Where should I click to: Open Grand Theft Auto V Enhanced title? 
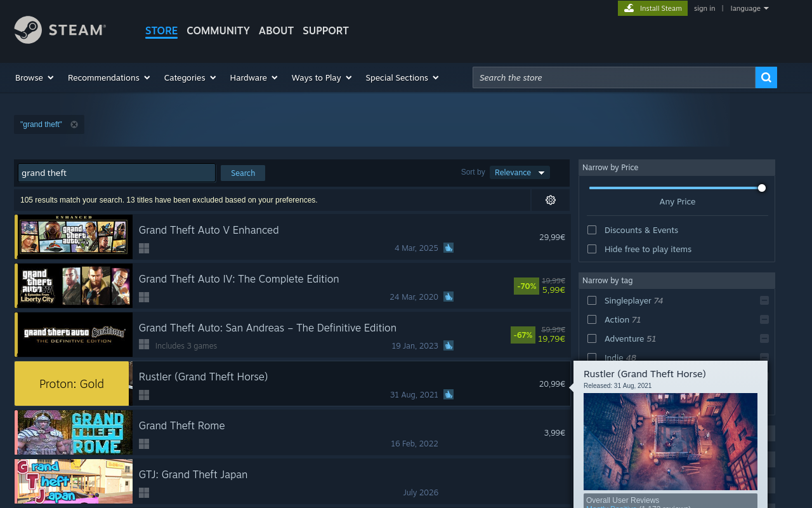tap(209, 230)
